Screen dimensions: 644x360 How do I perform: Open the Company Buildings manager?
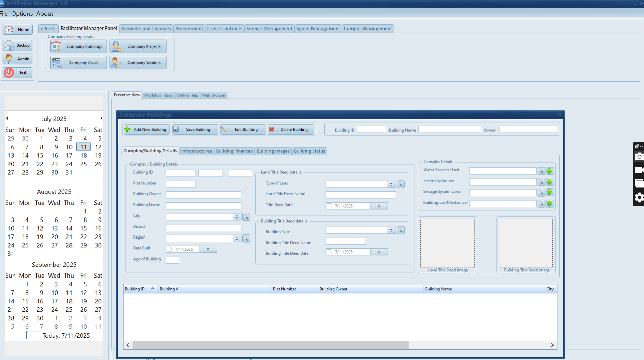pos(78,46)
